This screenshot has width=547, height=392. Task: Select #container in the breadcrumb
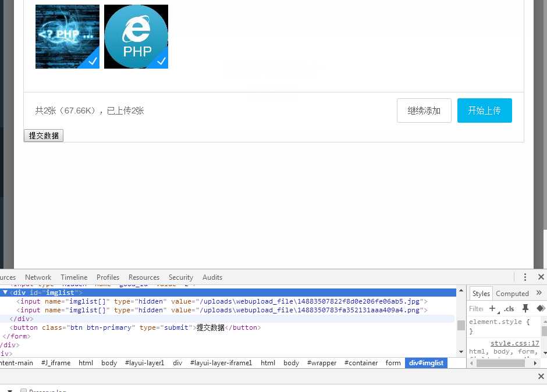pyautogui.click(x=361, y=363)
